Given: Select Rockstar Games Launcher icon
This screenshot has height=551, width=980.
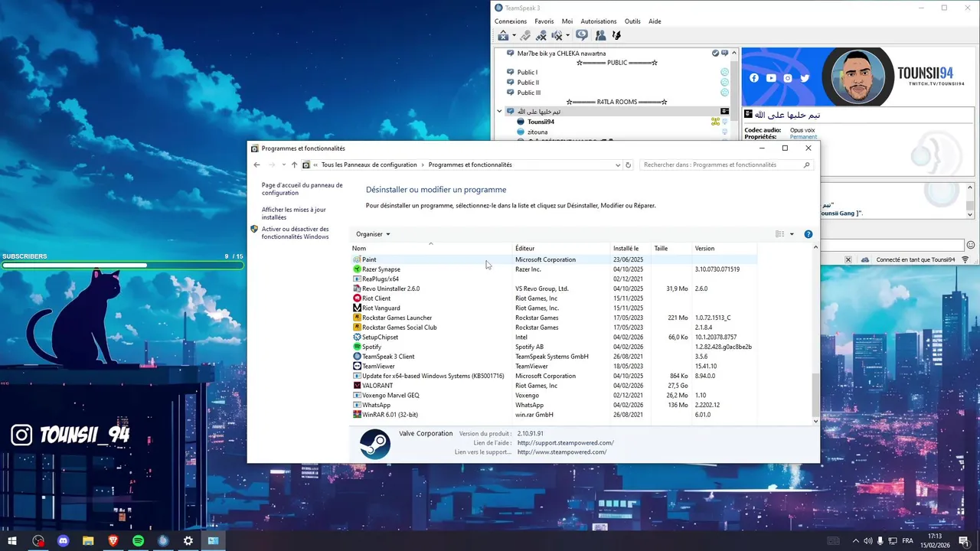Looking at the screenshot, I should coord(357,318).
